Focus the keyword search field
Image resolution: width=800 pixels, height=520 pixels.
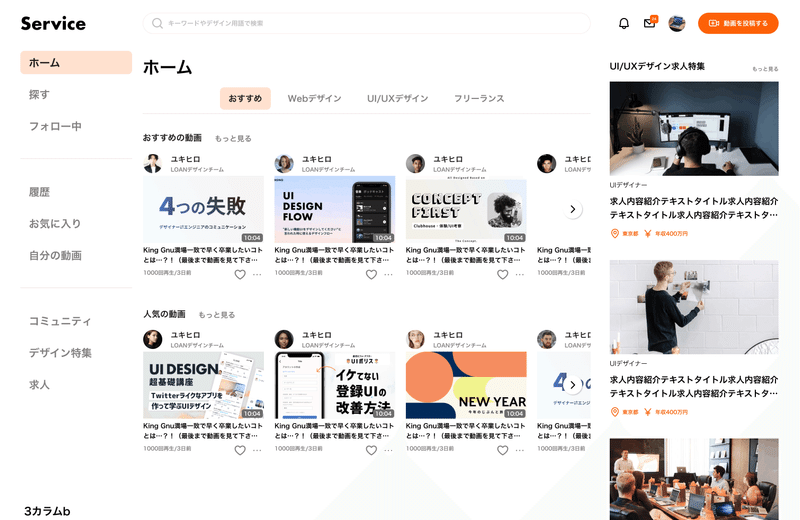366,23
